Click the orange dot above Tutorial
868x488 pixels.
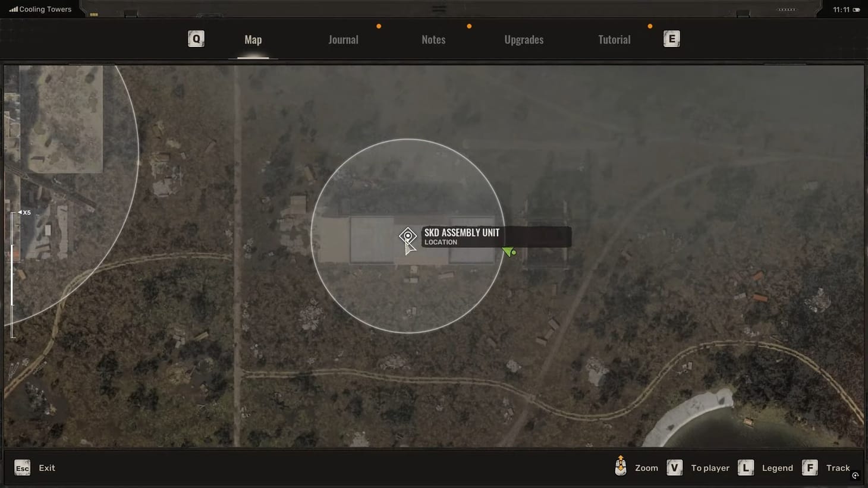click(650, 26)
